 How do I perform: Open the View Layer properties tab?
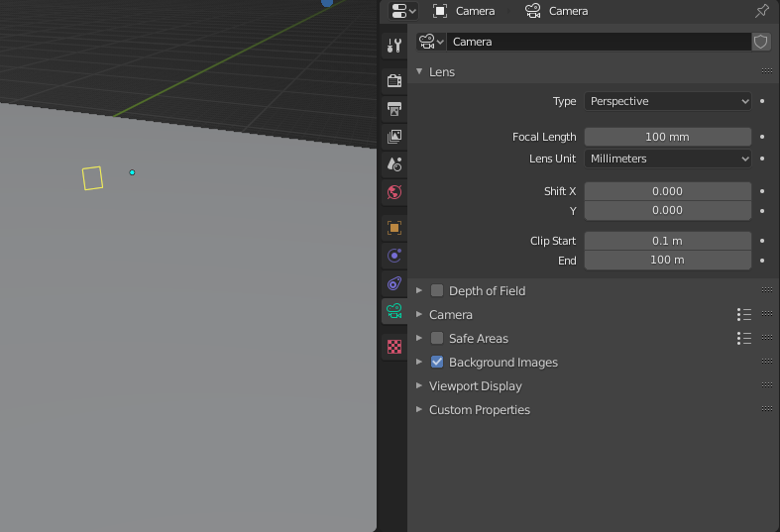(394, 137)
